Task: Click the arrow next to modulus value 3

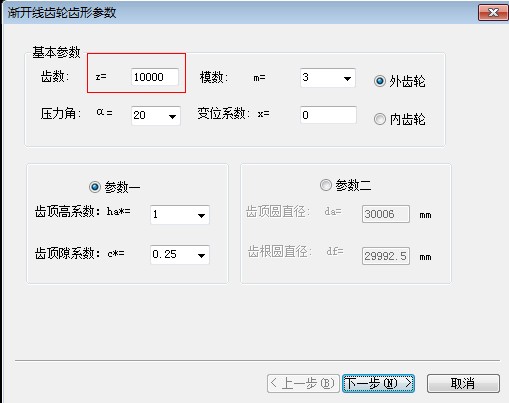Action: (x=347, y=79)
